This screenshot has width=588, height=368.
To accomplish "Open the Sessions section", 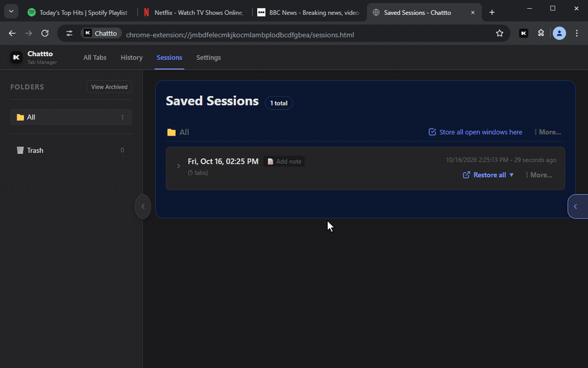I will pyautogui.click(x=170, y=58).
